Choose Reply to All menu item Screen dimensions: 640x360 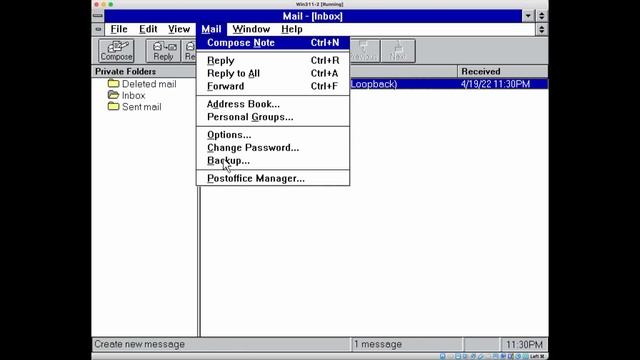coord(273,73)
